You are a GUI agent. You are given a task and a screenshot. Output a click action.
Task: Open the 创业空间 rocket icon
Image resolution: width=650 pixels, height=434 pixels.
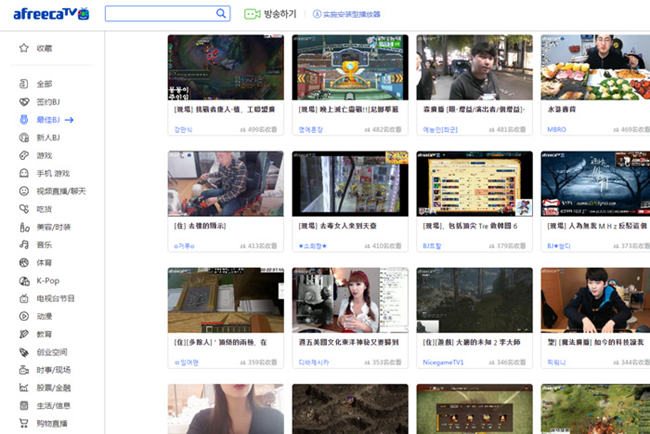[24, 352]
